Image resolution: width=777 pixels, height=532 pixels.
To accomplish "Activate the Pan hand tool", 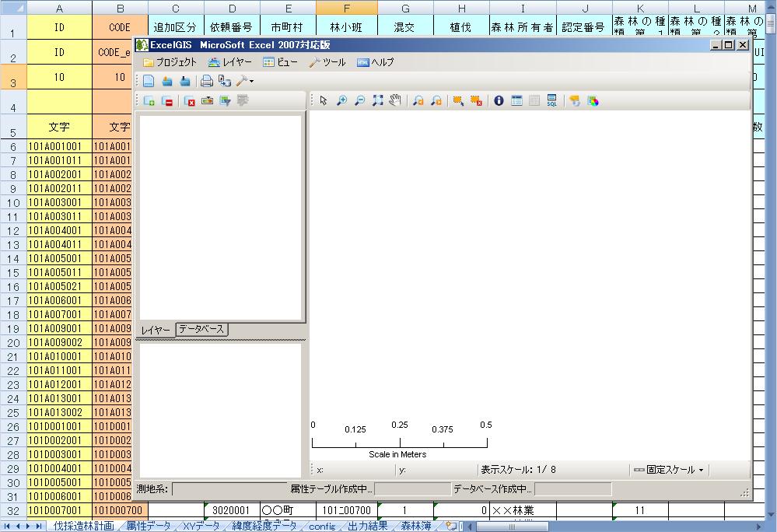I will tap(394, 100).
